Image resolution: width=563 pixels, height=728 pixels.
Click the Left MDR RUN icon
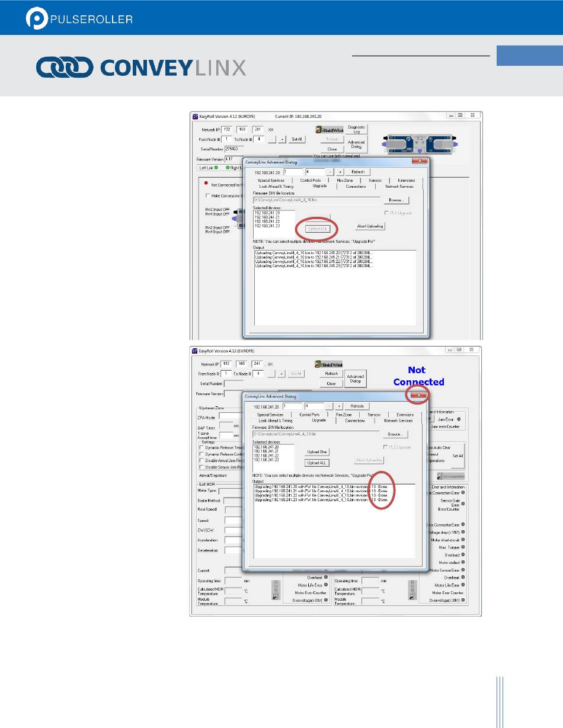[x=275, y=589]
